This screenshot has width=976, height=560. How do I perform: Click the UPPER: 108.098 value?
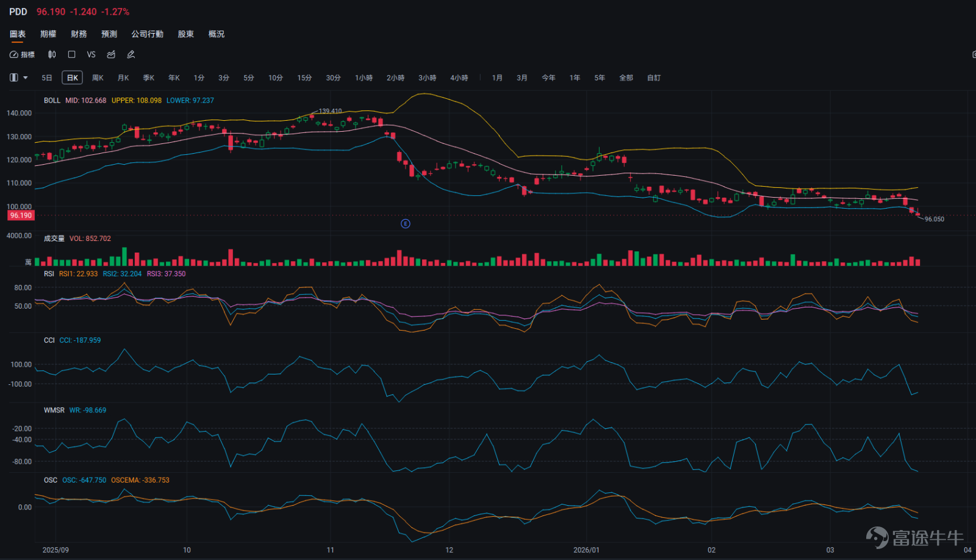point(137,101)
